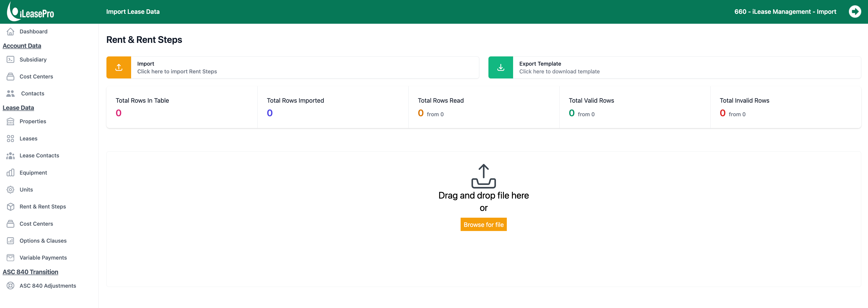Screen dimensions: 868x308
Task: Open Dashboard from the sidebar
Action: pyautogui.click(x=33, y=31)
